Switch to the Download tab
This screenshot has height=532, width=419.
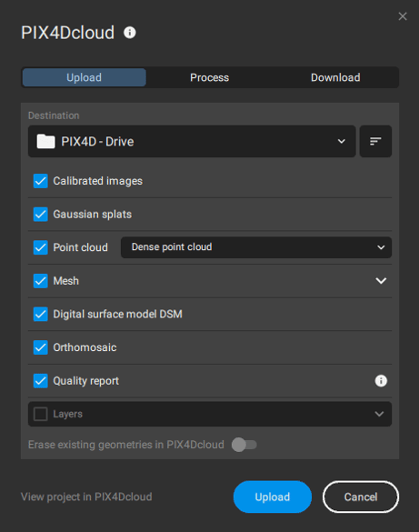(335, 77)
